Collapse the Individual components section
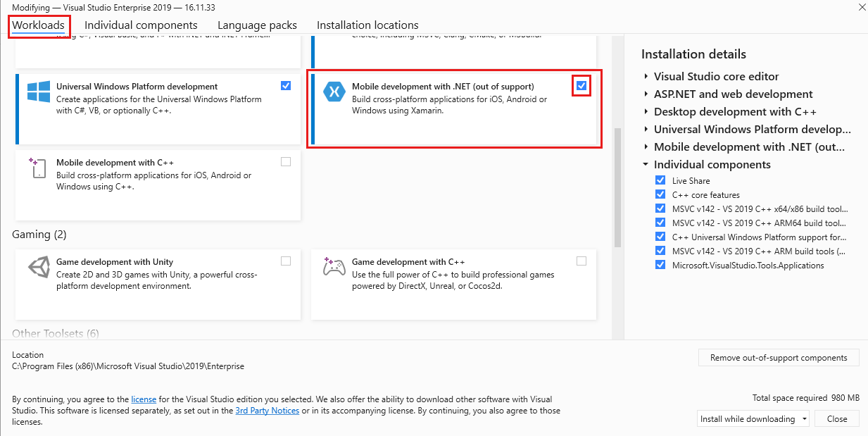Viewport: 868px width, 436px height. click(x=646, y=165)
